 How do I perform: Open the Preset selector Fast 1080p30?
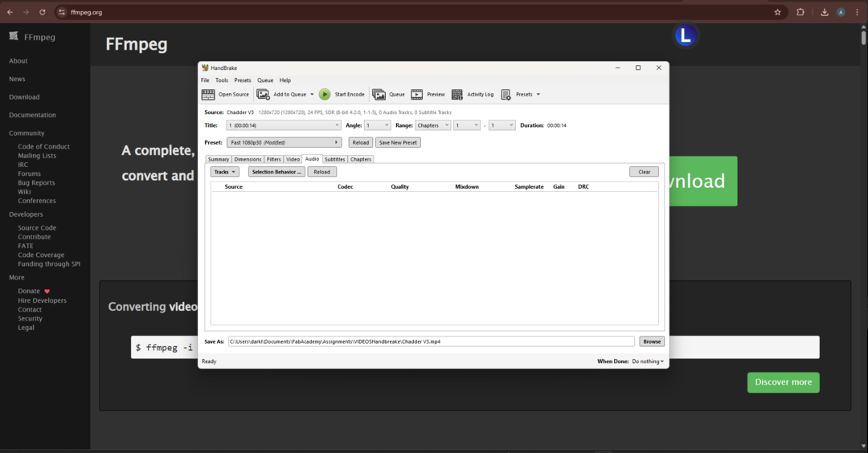pyautogui.click(x=284, y=143)
